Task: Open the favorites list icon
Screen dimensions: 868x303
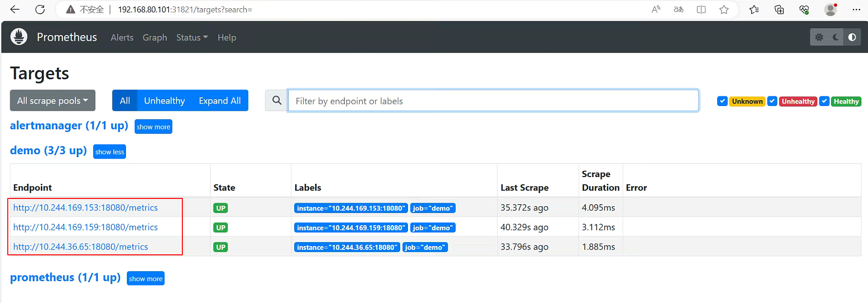Action: (754, 9)
